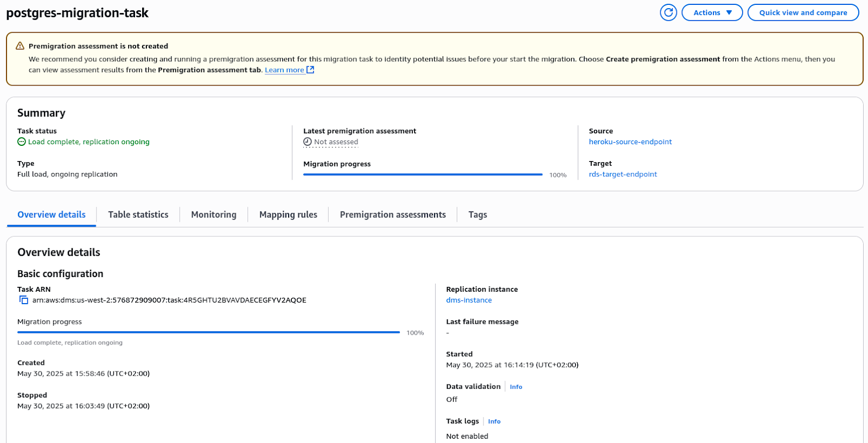Click the Not assessed clock icon
Image resolution: width=868 pixels, height=443 pixels.
[x=308, y=142]
